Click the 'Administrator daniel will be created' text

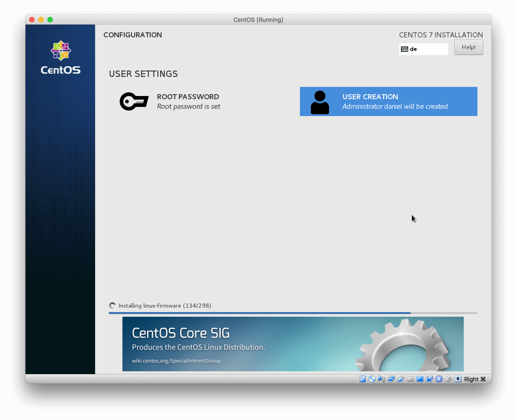point(395,106)
